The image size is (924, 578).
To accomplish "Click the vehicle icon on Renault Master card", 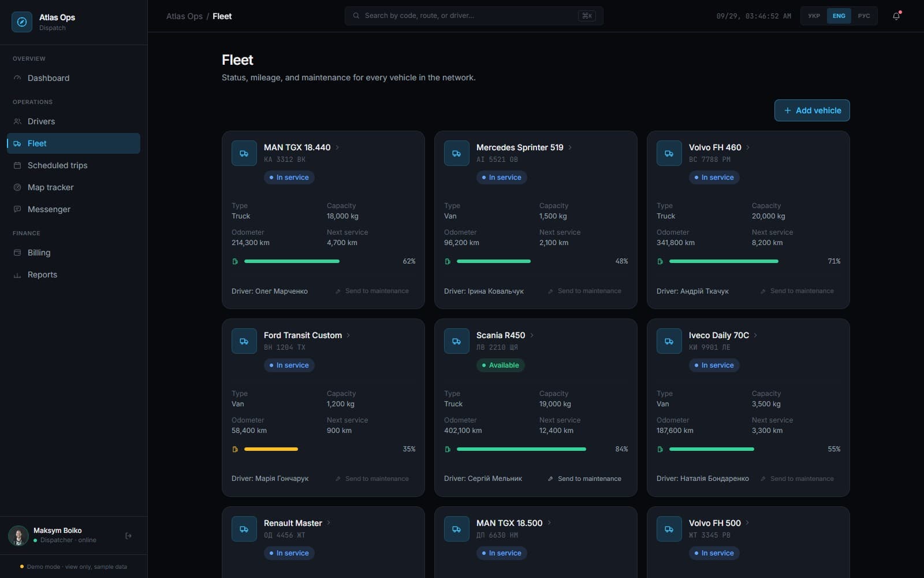I will pos(244,529).
